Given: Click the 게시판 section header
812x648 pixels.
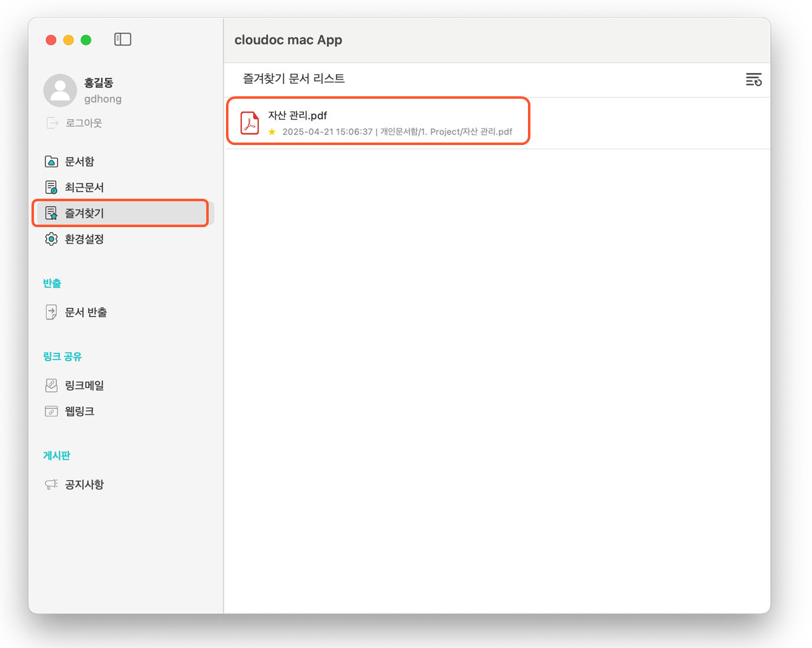Looking at the screenshot, I should pyautogui.click(x=57, y=455).
